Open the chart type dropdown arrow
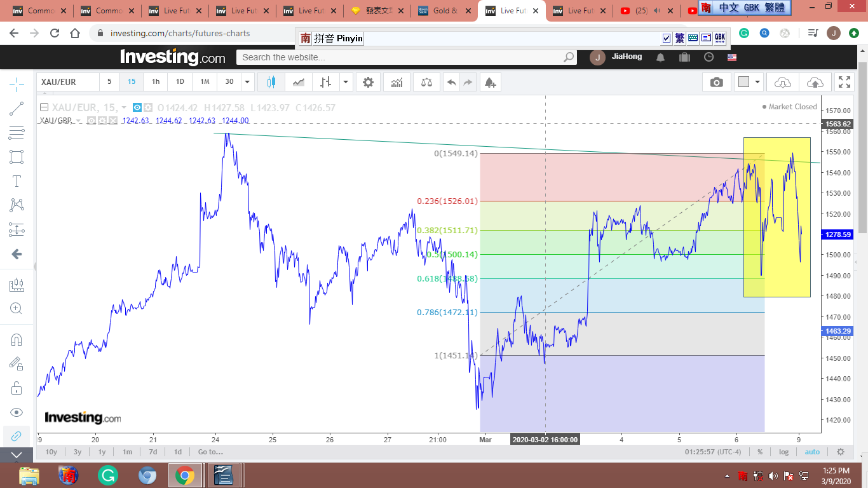The width and height of the screenshot is (868, 488). pyautogui.click(x=345, y=82)
